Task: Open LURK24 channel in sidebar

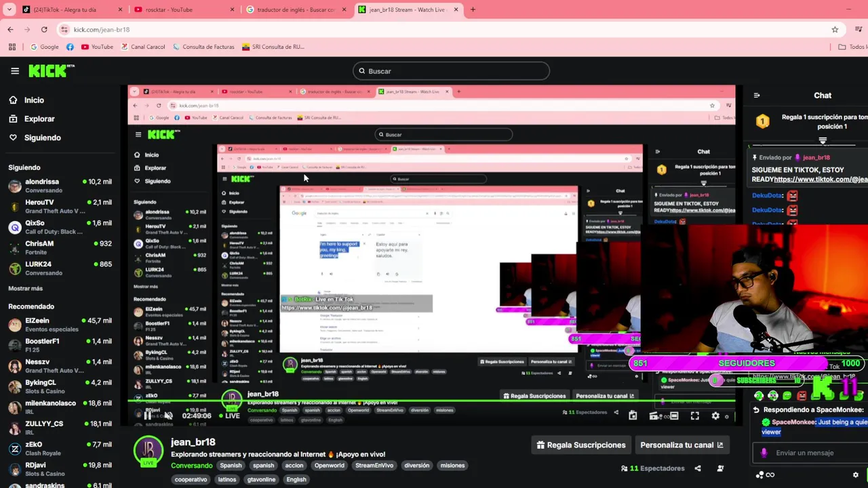Action: click(60, 268)
